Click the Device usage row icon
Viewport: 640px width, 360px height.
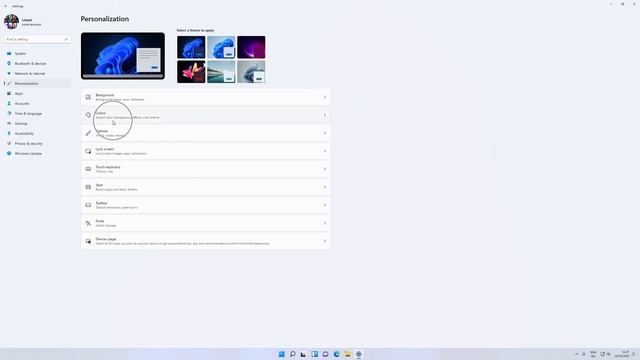coord(88,241)
